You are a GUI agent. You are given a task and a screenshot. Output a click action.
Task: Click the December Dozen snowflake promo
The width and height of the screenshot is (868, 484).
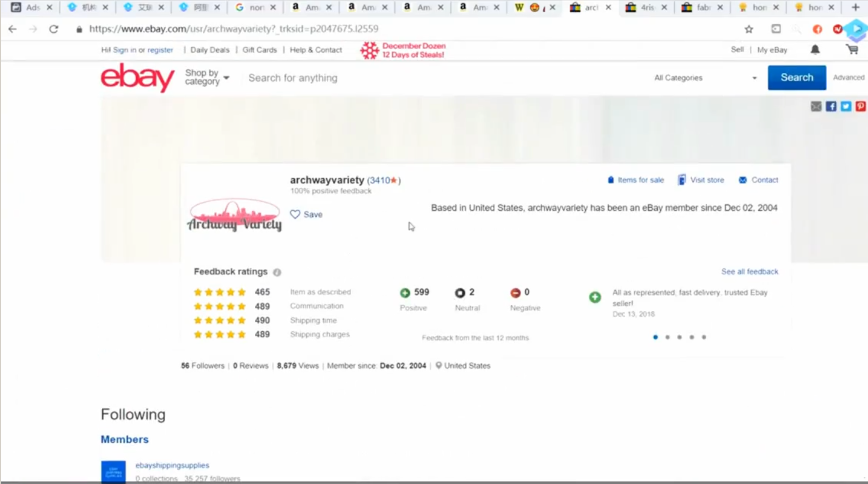tap(403, 50)
